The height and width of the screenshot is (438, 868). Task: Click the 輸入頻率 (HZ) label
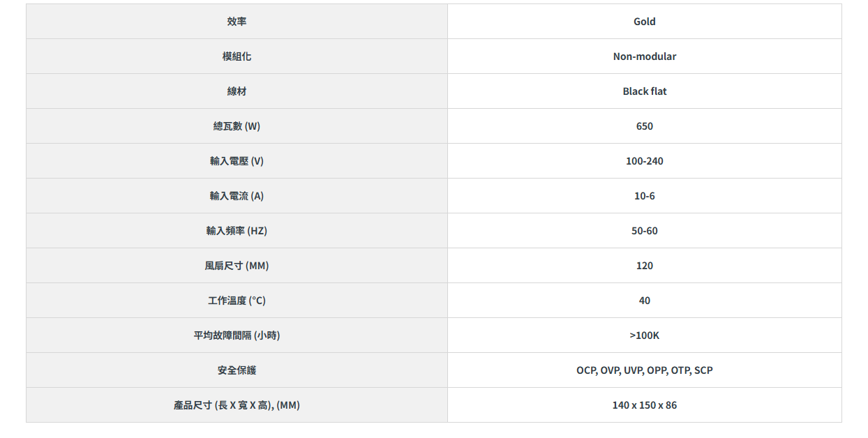(x=237, y=231)
